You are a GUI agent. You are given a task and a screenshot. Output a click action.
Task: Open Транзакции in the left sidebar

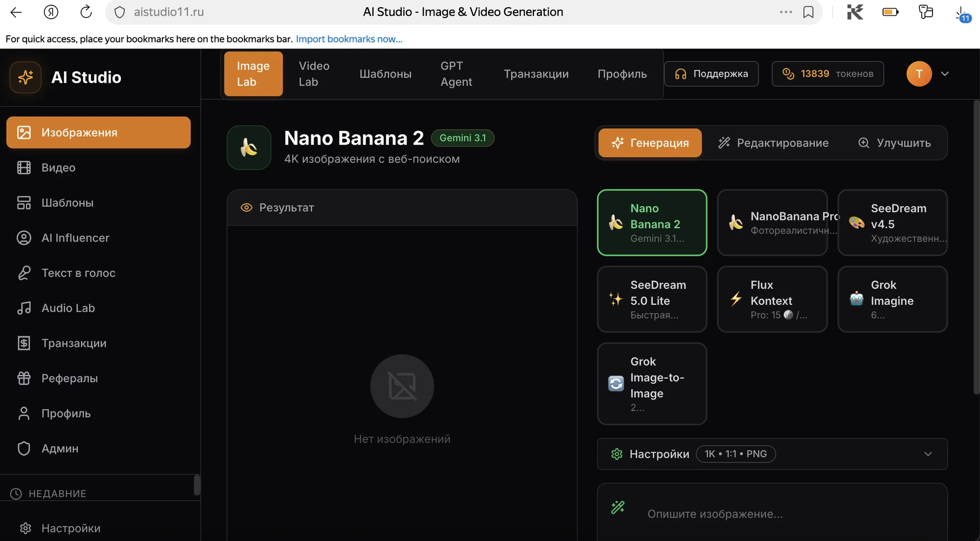point(99,343)
